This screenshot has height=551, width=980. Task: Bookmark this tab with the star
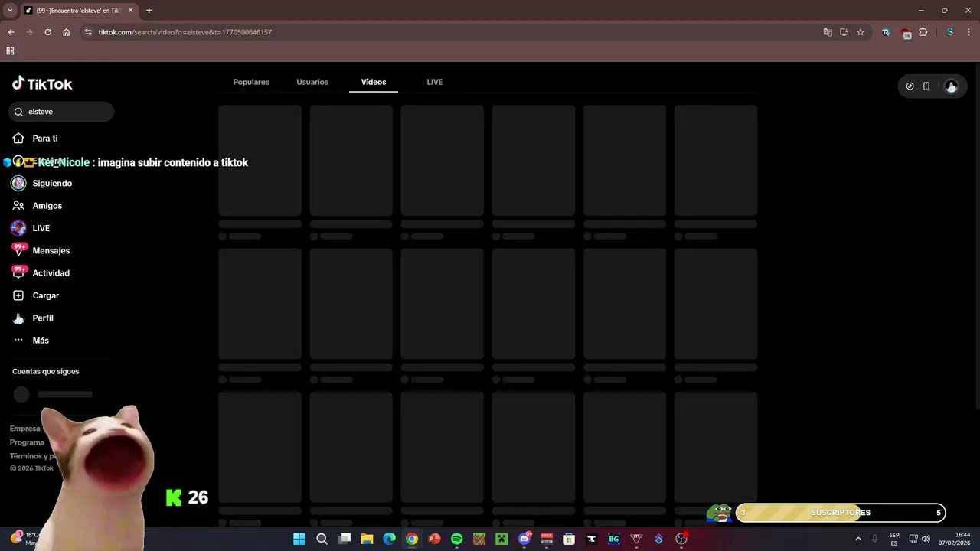click(x=861, y=32)
